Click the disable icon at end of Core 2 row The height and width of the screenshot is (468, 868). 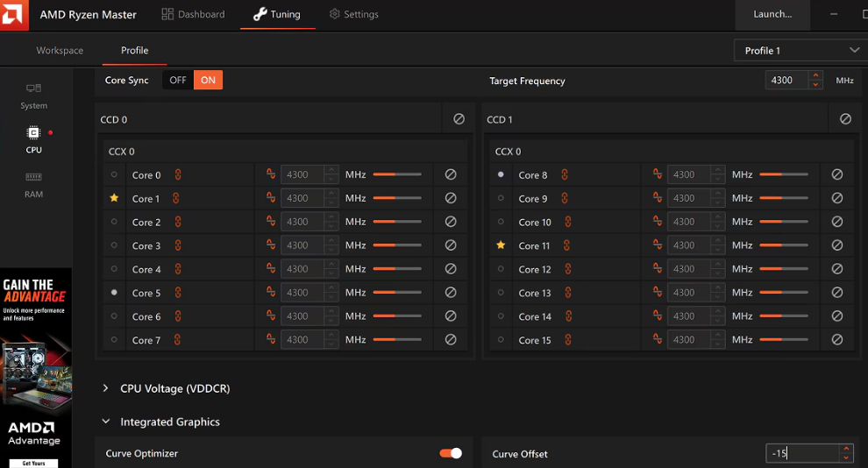click(x=451, y=221)
